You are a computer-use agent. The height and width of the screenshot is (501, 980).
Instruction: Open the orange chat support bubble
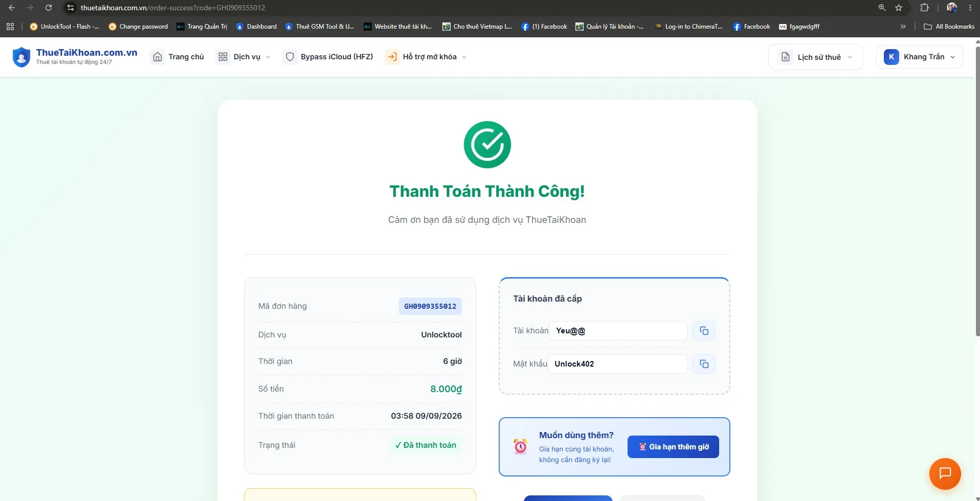[x=945, y=473]
